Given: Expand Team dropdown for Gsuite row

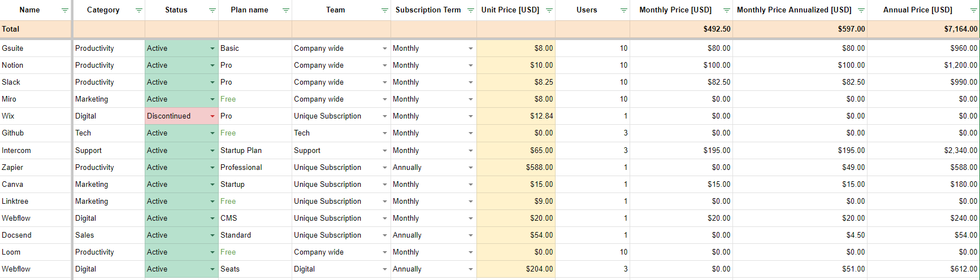Looking at the screenshot, I should (x=385, y=49).
